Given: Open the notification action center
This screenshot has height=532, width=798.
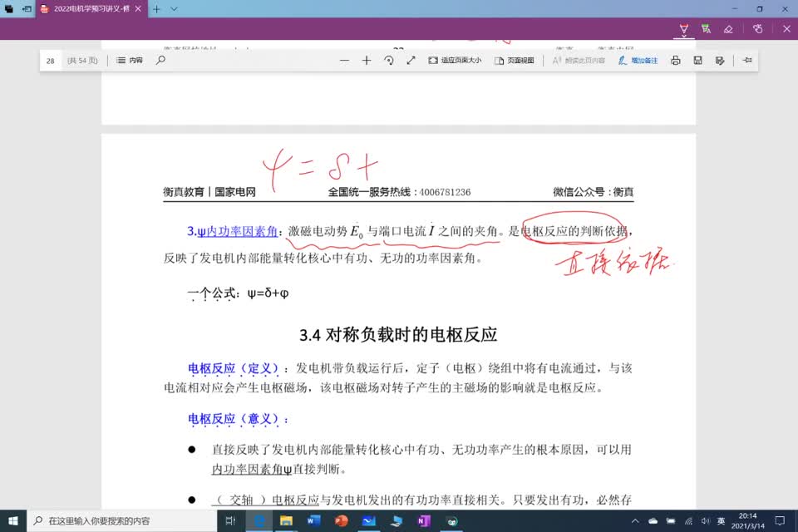Looking at the screenshot, I should click(780, 521).
